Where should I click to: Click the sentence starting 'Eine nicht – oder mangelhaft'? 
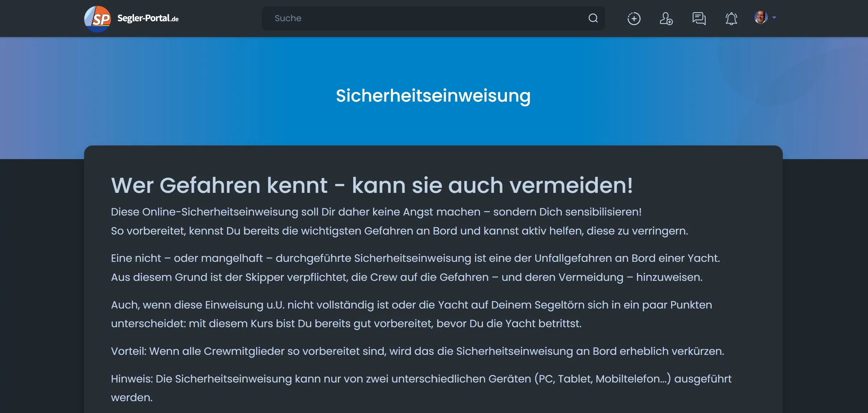(x=415, y=258)
